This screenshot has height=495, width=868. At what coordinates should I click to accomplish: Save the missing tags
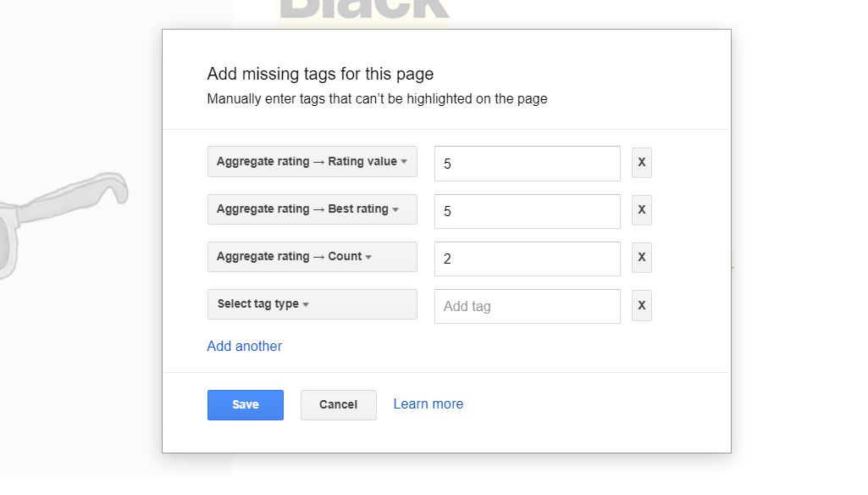click(245, 404)
